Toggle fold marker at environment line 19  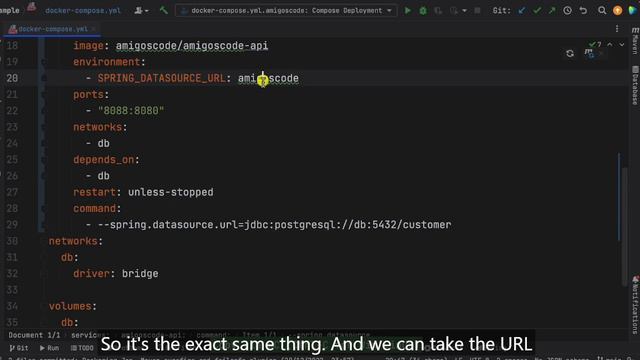coord(43,62)
